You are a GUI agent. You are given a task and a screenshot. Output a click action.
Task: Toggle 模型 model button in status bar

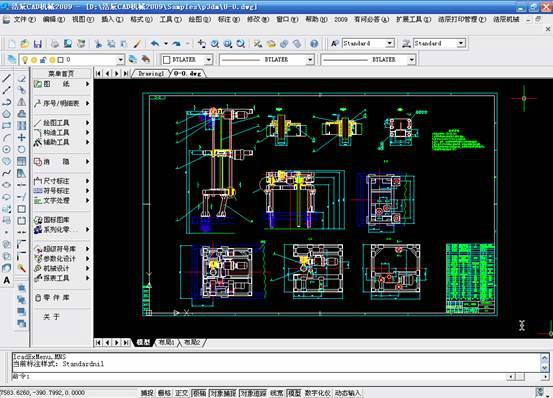[294, 393]
